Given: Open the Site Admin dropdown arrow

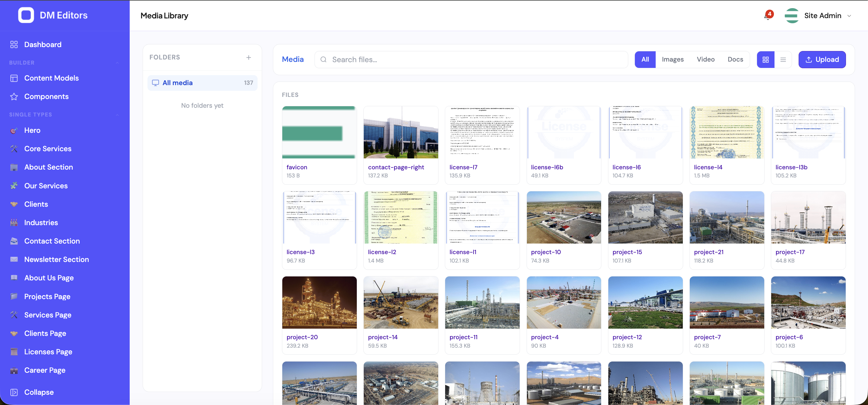Looking at the screenshot, I should pos(850,16).
